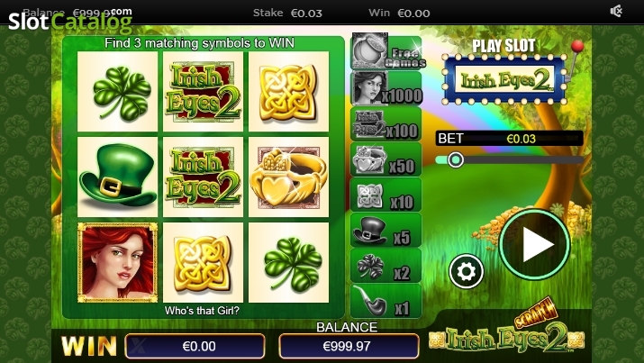This screenshot has width=644, height=363.
Task: Pick the first-row shamrock clover tile
Action: pos(117,92)
